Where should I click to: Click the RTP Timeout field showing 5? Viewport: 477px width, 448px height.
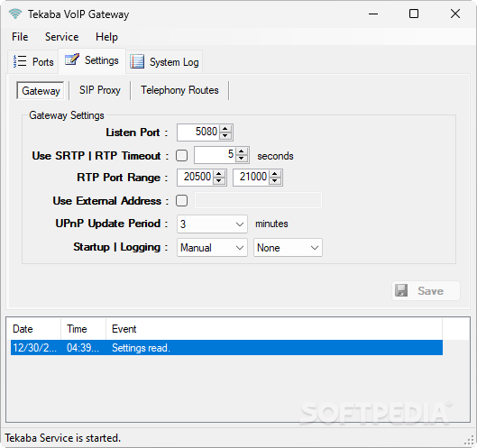216,155
